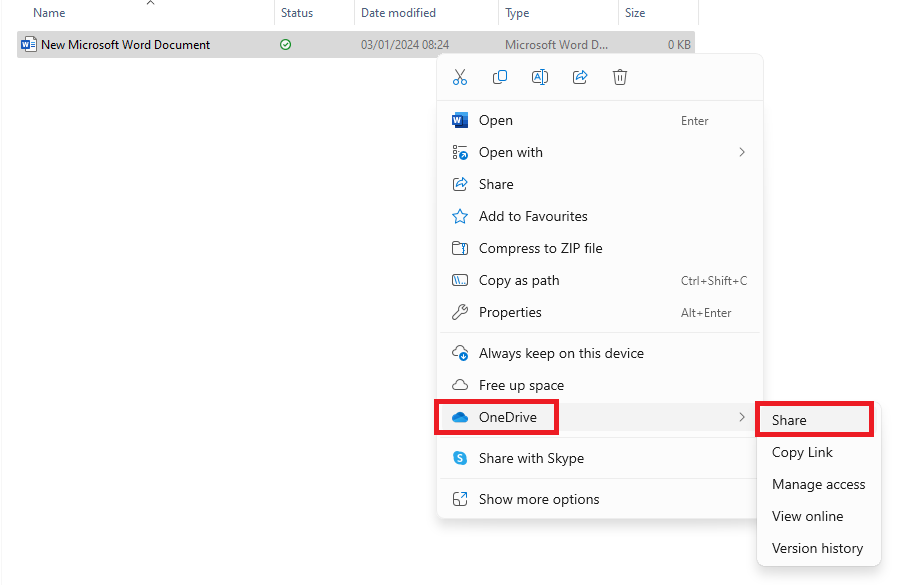
Task: Choose View online in OneDrive submenu
Action: tap(818, 517)
